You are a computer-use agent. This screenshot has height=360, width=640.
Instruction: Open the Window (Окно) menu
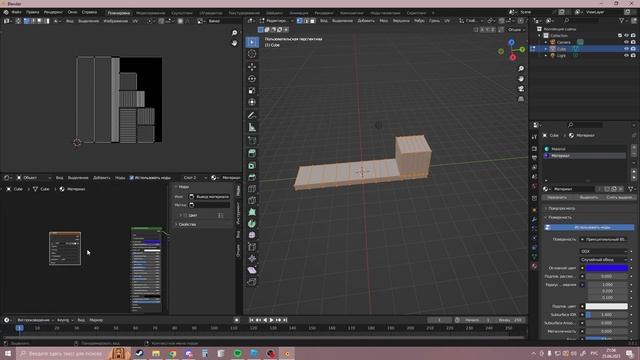click(72, 12)
